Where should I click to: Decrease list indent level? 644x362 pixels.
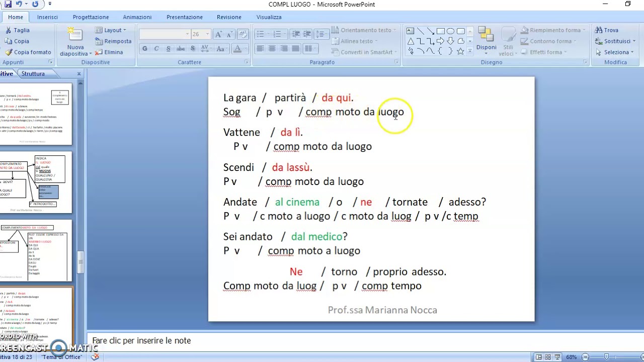(x=295, y=34)
